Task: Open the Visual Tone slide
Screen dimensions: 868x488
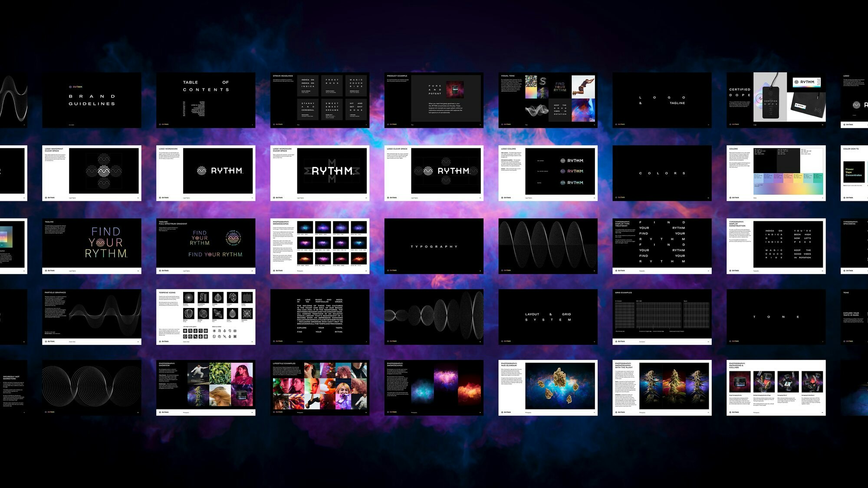Action: (x=548, y=100)
